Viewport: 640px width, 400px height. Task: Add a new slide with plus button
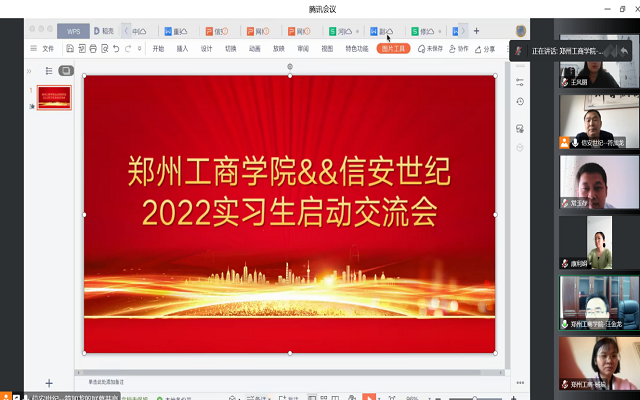(49, 383)
